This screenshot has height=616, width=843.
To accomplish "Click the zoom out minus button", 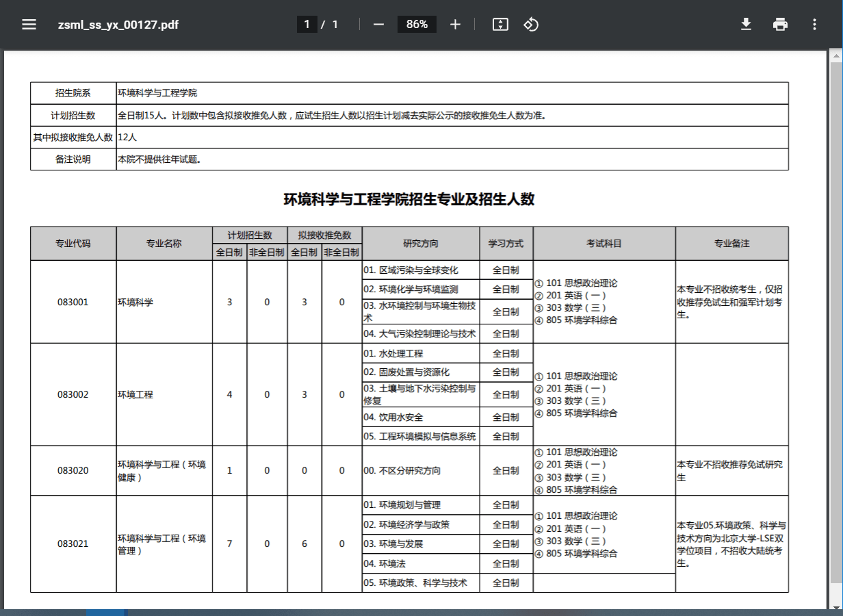I will (378, 25).
